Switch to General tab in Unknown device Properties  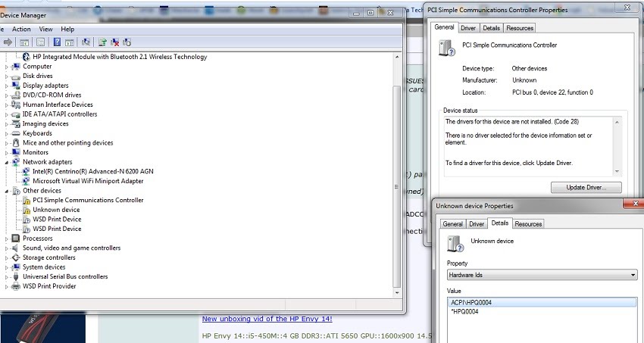tap(452, 224)
